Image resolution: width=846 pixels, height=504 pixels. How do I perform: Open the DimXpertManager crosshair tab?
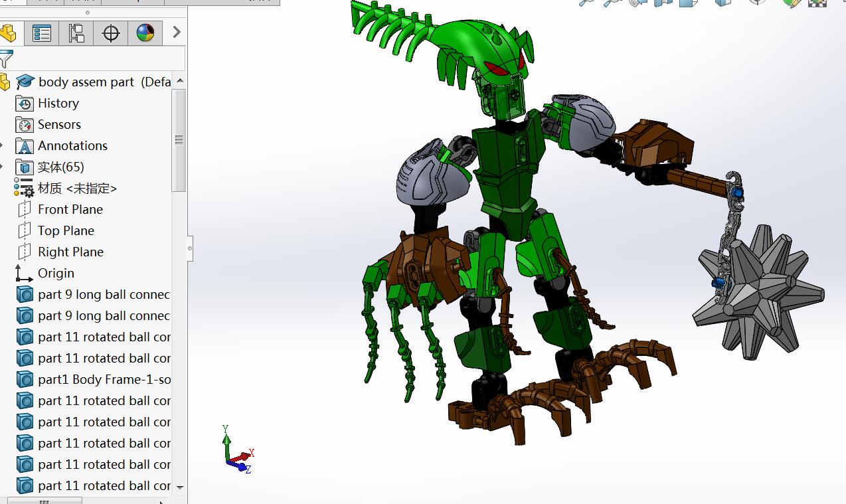click(111, 33)
